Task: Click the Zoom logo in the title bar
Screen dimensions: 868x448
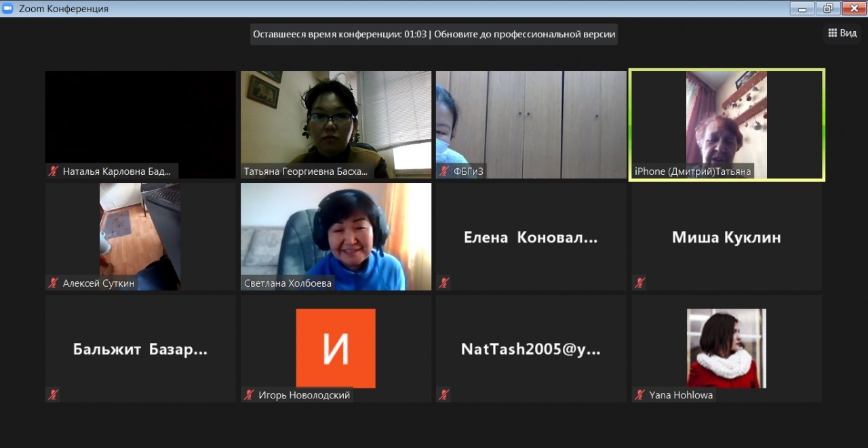Action: (7, 9)
